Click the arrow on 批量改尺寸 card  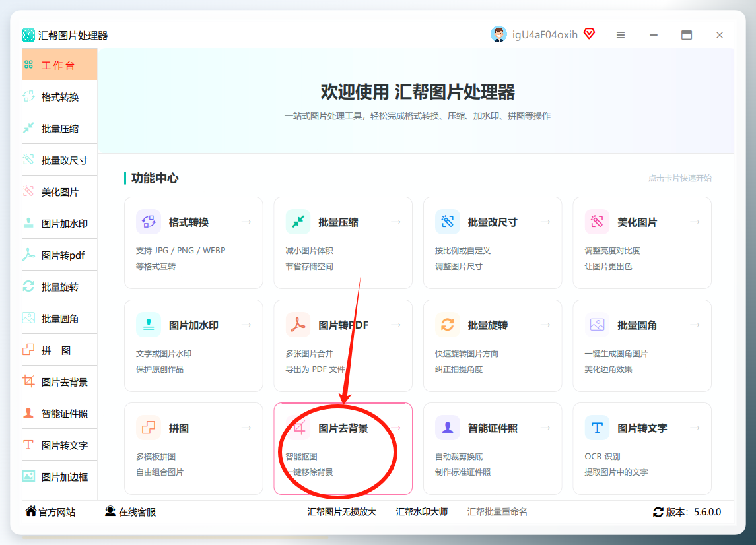point(545,222)
